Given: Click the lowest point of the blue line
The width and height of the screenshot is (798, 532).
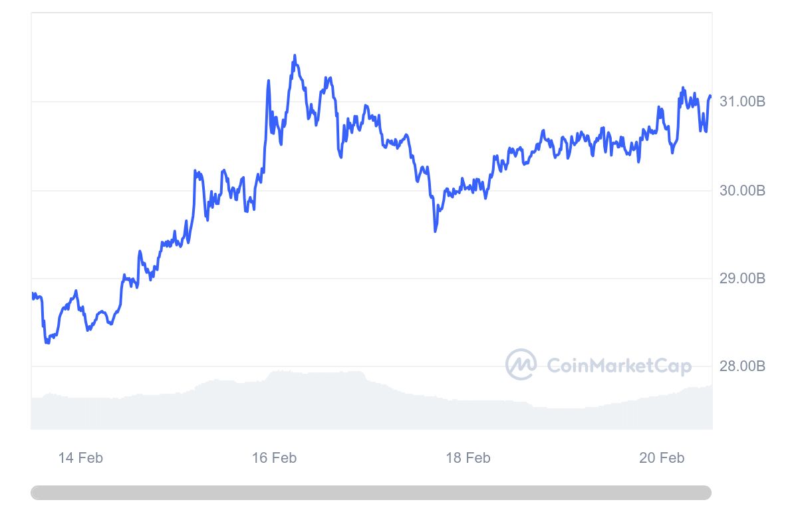Looking at the screenshot, I should [x=47, y=342].
